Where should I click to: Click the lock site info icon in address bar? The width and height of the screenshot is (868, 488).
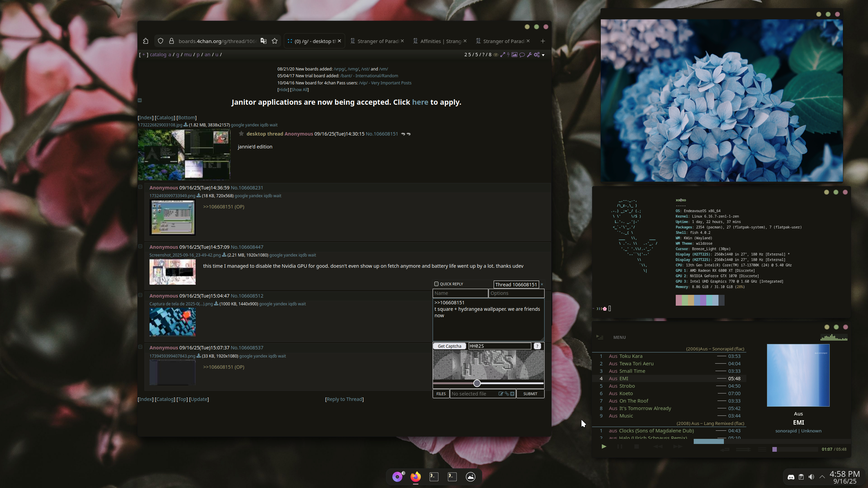coord(172,41)
